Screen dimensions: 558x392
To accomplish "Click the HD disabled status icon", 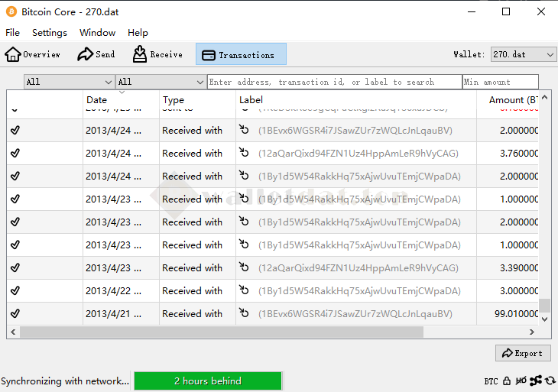I will click(521, 381).
